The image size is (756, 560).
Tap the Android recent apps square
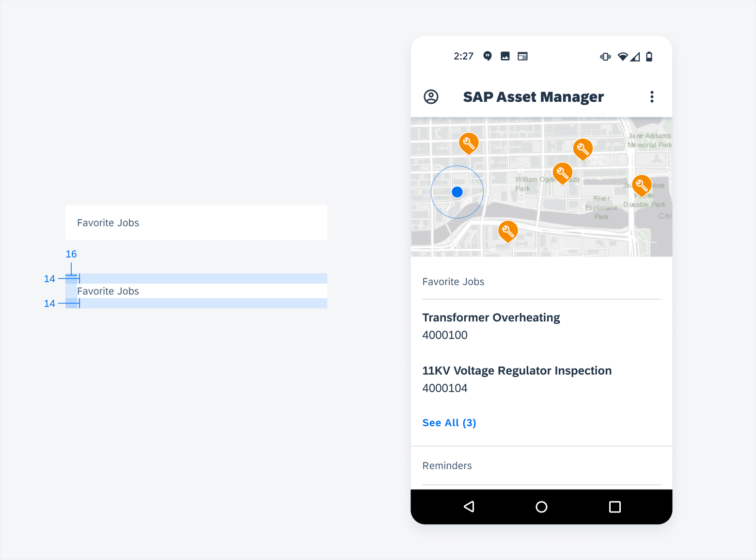point(614,507)
